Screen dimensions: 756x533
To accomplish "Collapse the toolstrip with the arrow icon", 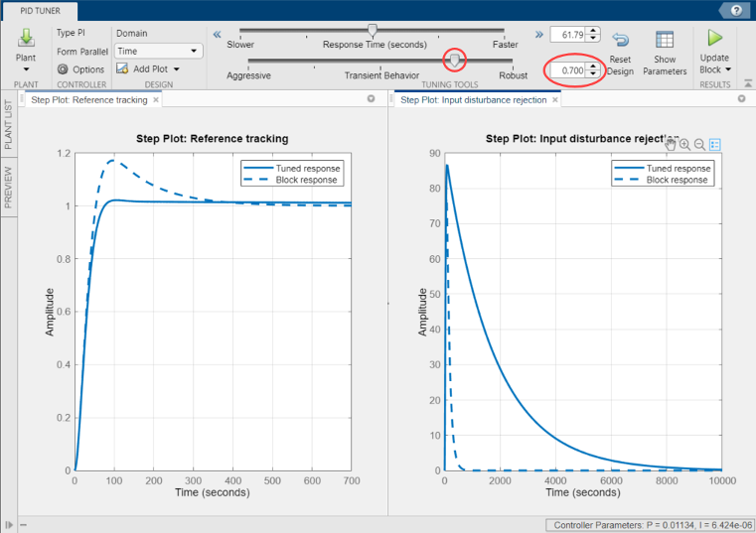I will 748,83.
